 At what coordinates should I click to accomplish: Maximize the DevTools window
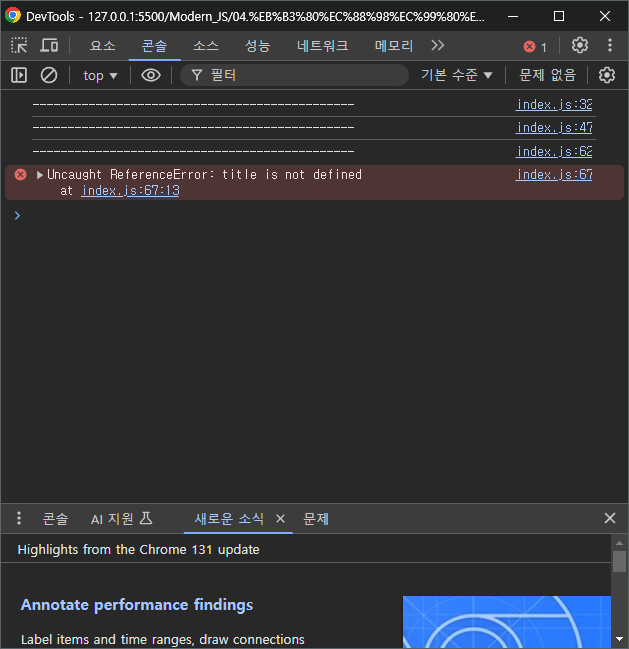559,17
